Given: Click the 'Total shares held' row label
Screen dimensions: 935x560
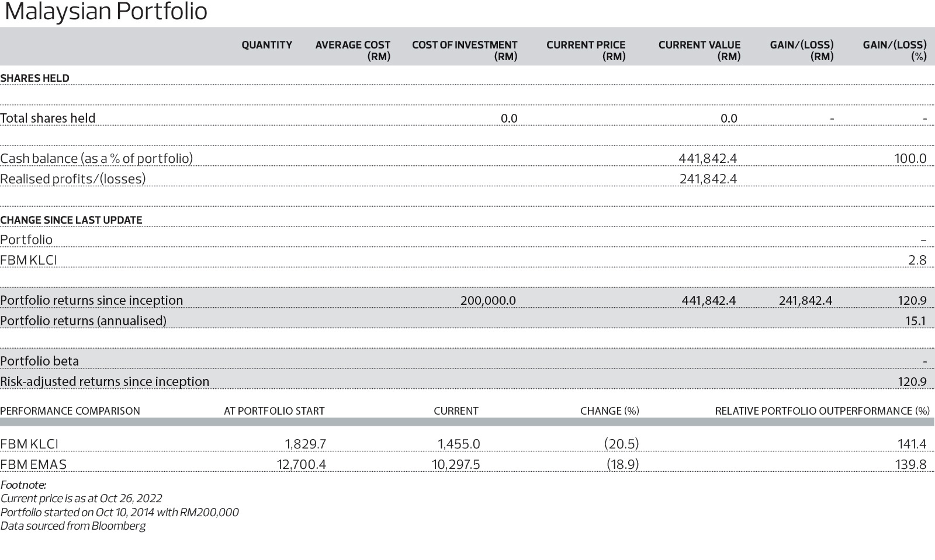Looking at the screenshot, I should tap(47, 118).
